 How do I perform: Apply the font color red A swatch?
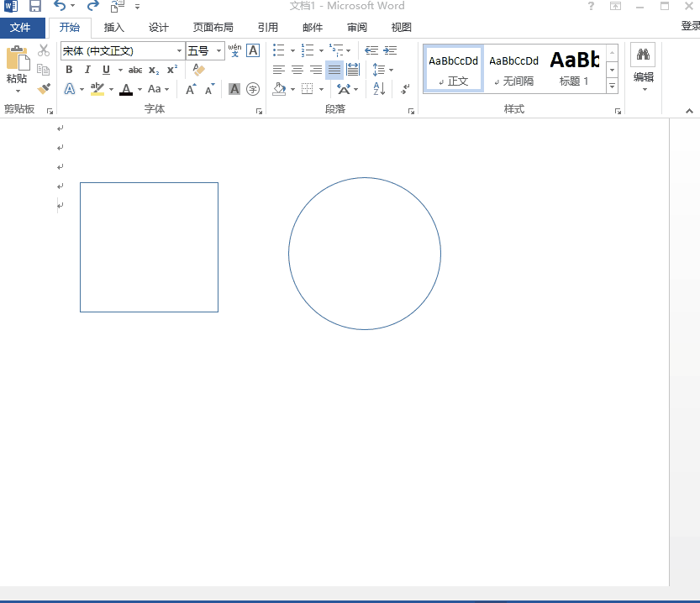tap(126, 89)
